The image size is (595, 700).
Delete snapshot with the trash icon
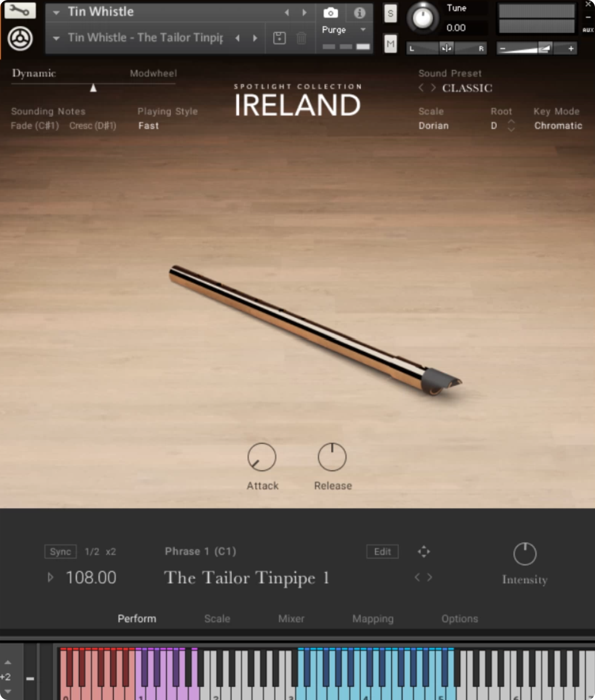[301, 38]
